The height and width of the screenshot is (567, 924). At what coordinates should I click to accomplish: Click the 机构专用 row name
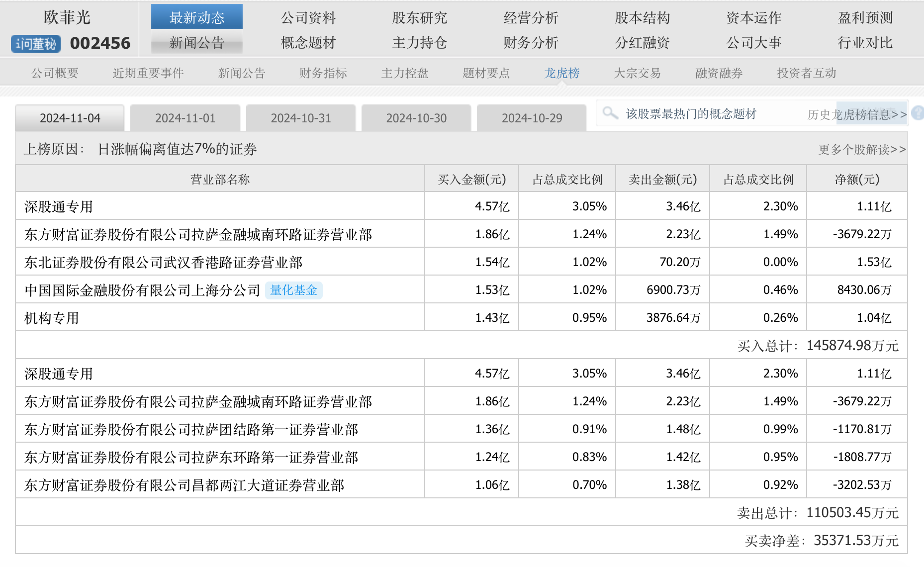point(52,318)
